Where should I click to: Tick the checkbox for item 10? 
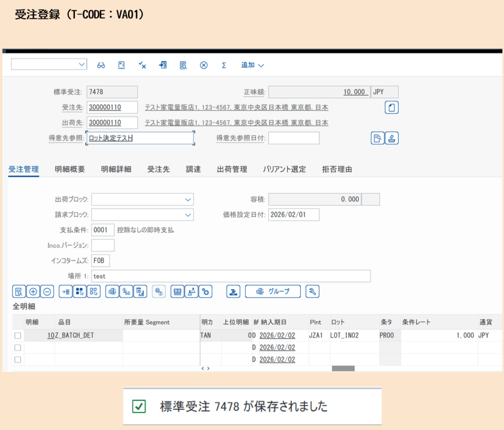18,335
